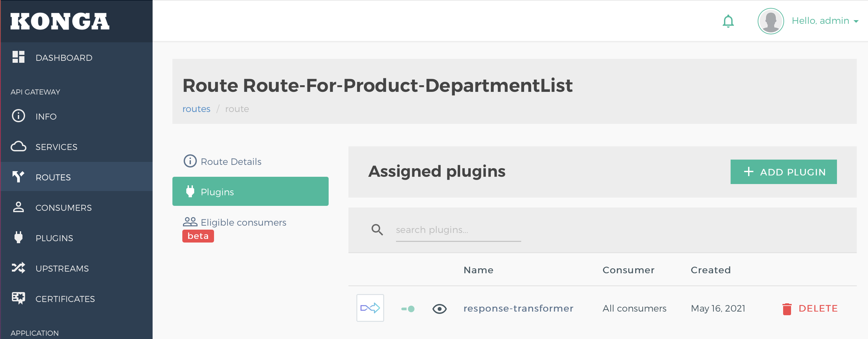Select the Services cloud icon
The image size is (868, 339).
[18, 147]
